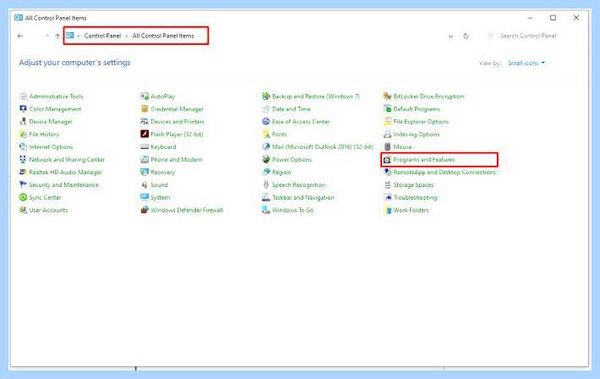This screenshot has width=600, height=379.
Task: Expand the address bar history dropdown arrow
Action: (451, 36)
